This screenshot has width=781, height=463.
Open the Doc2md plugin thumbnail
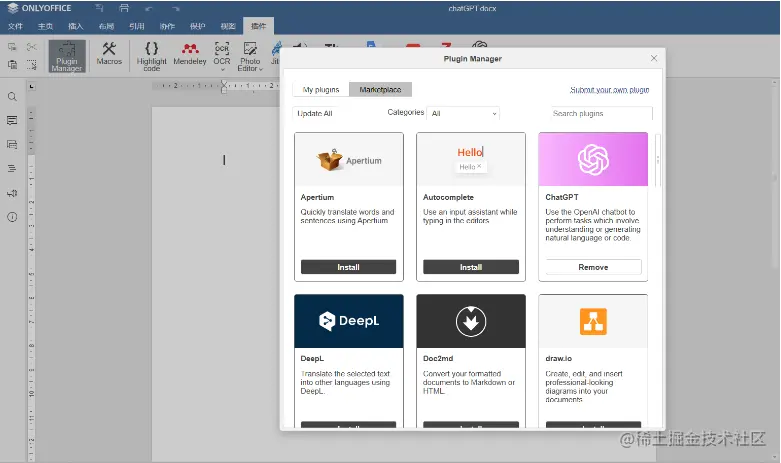coord(471,321)
